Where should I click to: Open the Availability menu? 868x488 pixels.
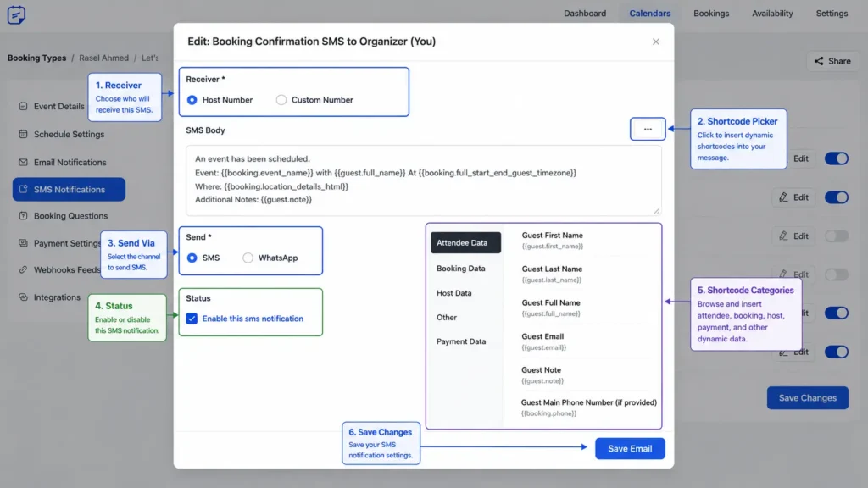click(x=771, y=14)
